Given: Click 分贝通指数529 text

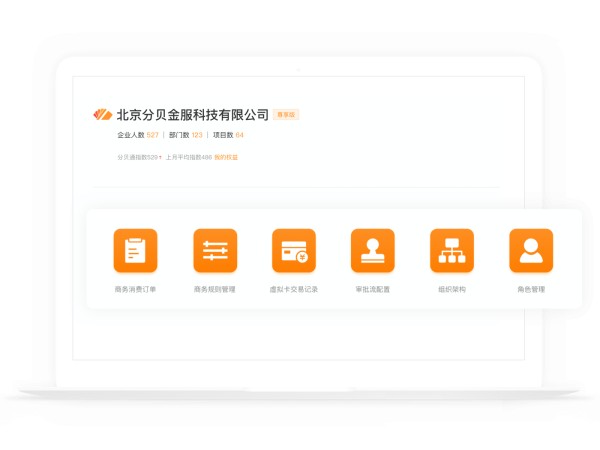Looking at the screenshot, I should point(139,157).
